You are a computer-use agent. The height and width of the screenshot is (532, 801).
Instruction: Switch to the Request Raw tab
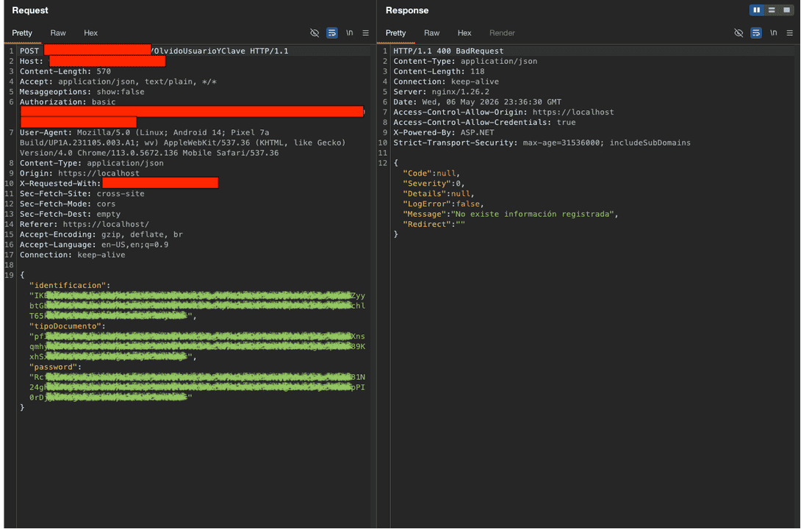58,33
